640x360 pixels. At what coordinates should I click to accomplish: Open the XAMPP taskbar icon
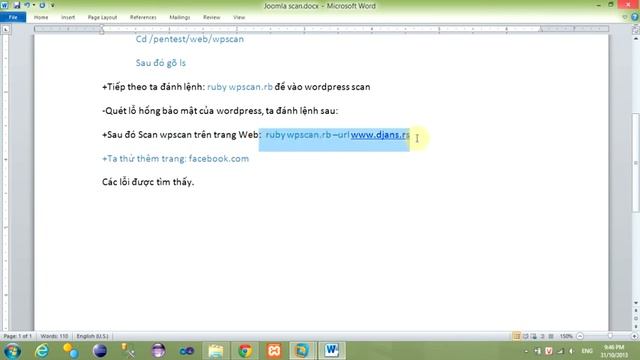(274, 351)
